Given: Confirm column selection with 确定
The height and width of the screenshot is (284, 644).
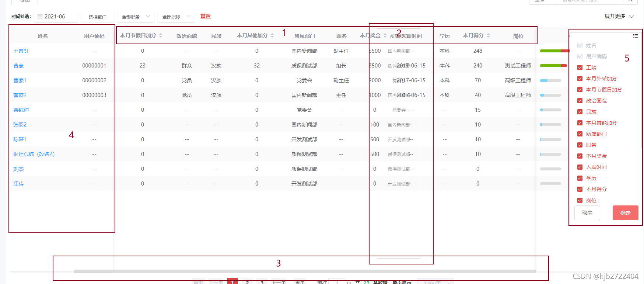Looking at the screenshot, I should tap(626, 213).
